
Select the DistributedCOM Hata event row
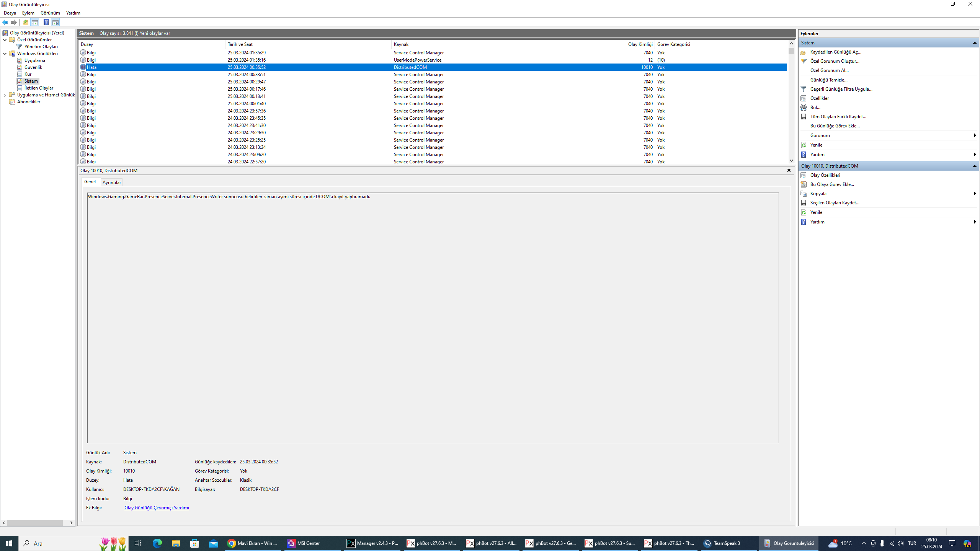point(433,67)
